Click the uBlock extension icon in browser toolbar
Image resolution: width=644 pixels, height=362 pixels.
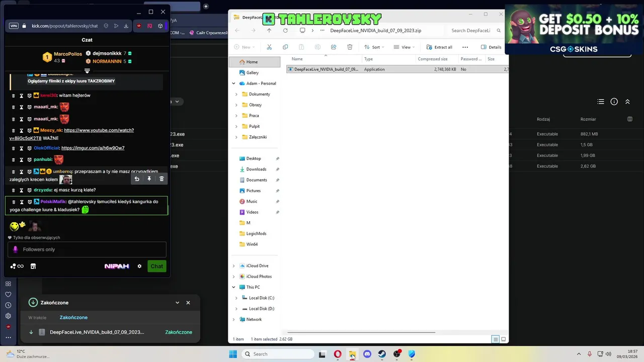(x=138, y=26)
